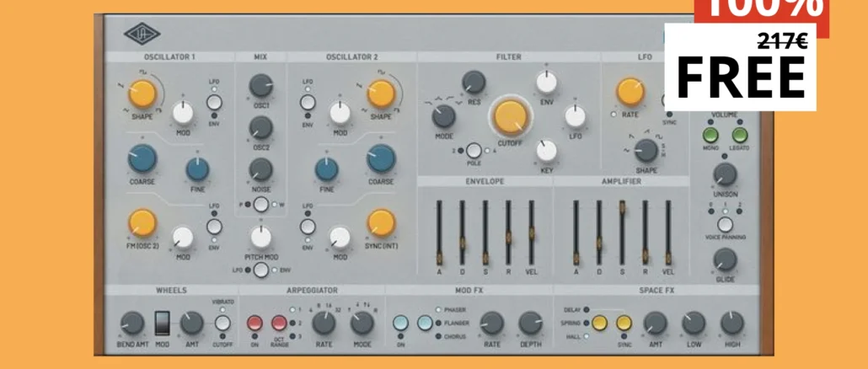Adjust Oscillator 1 FINE tuning knob
The width and height of the screenshot is (868, 369).
tap(198, 169)
